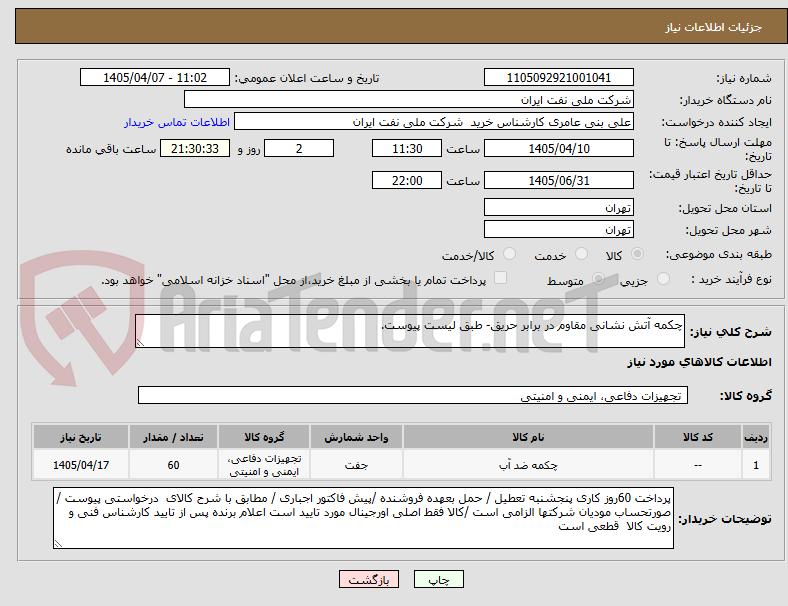Click the تعداد / مقدار column header
The width and height of the screenshot is (788, 606).
[x=173, y=437]
